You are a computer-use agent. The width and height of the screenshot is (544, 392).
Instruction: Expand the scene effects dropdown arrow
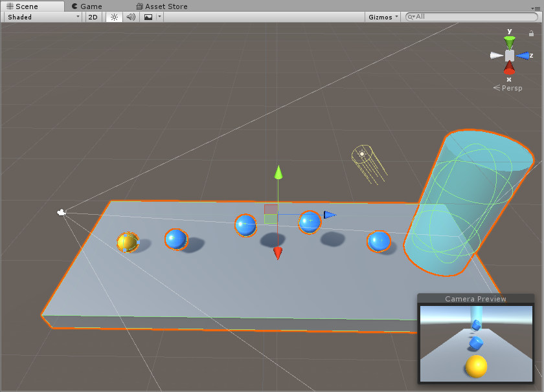click(x=159, y=17)
